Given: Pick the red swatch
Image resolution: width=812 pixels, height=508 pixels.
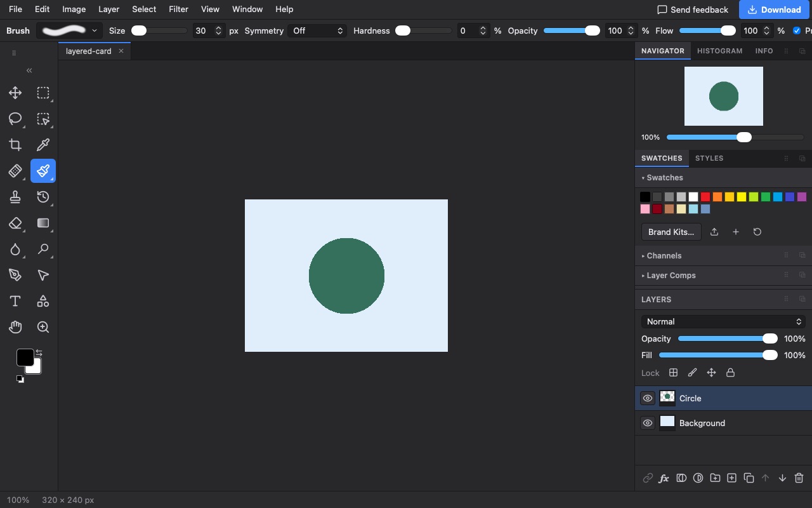Looking at the screenshot, I should coord(705,197).
